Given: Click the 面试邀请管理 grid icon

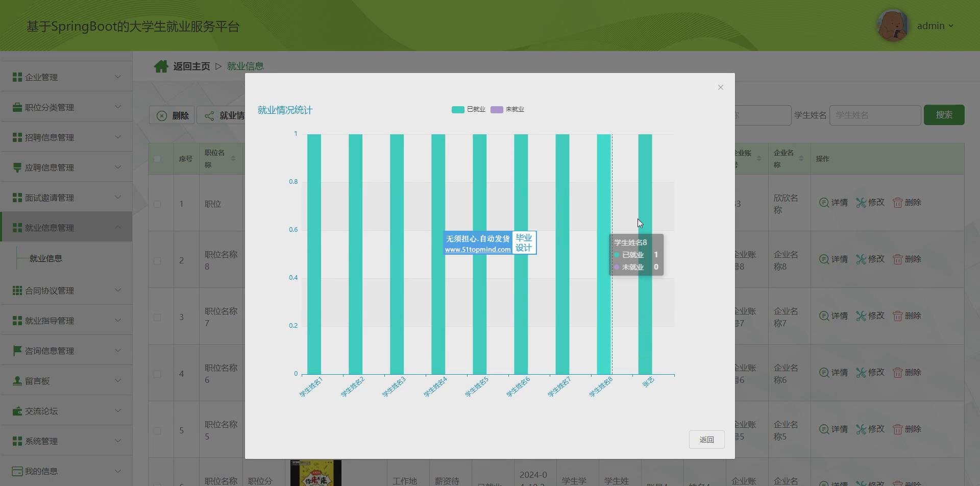Looking at the screenshot, I should [x=17, y=198].
